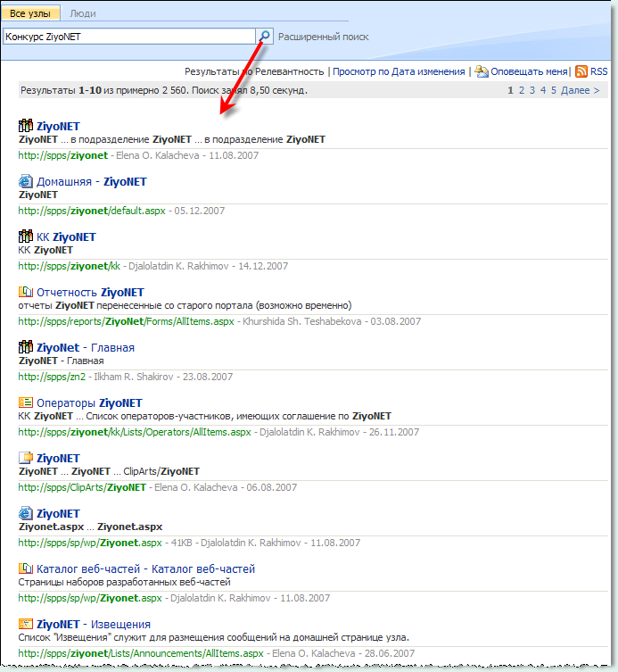
Task: Click the page icon beside Домашняя - ZiyoNET
Action: pos(26,181)
